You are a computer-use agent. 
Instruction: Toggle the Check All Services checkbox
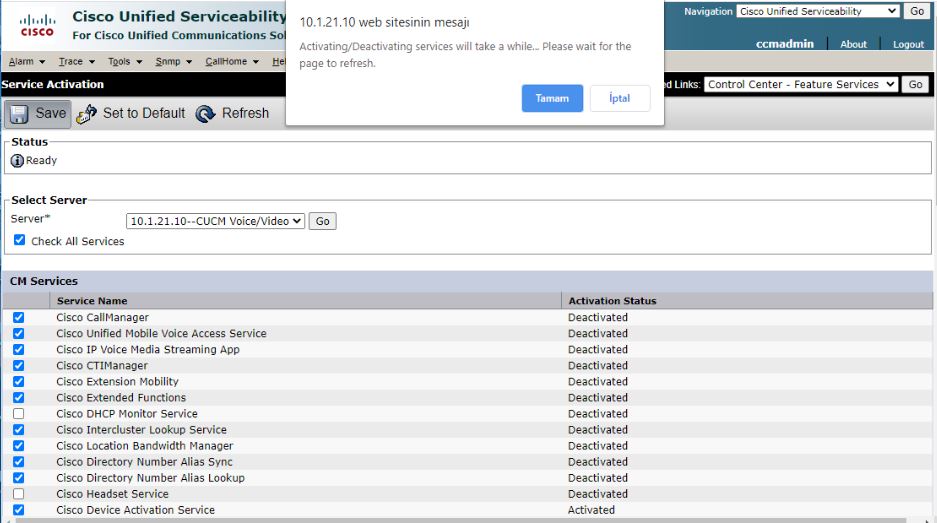coord(19,240)
